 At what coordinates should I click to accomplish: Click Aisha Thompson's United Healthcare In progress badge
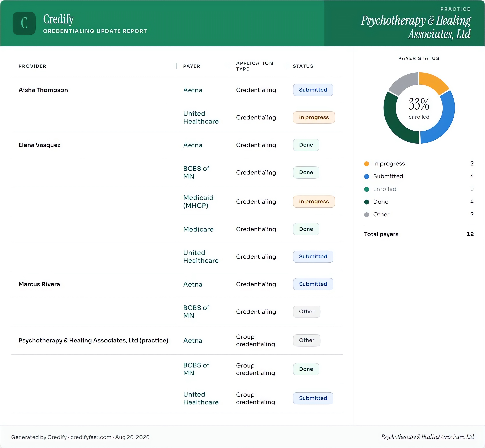pyautogui.click(x=314, y=118)
